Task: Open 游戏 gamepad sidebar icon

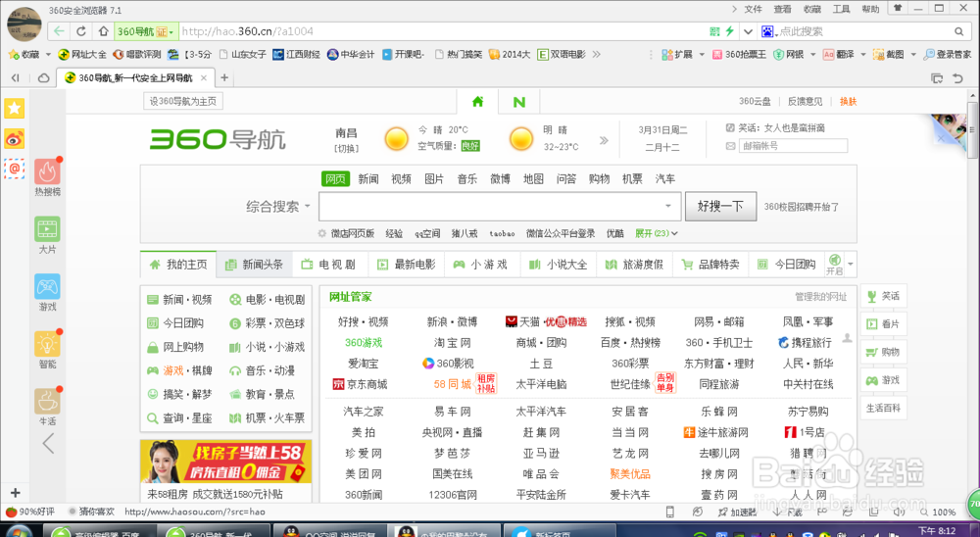Action: coord(47,287)
